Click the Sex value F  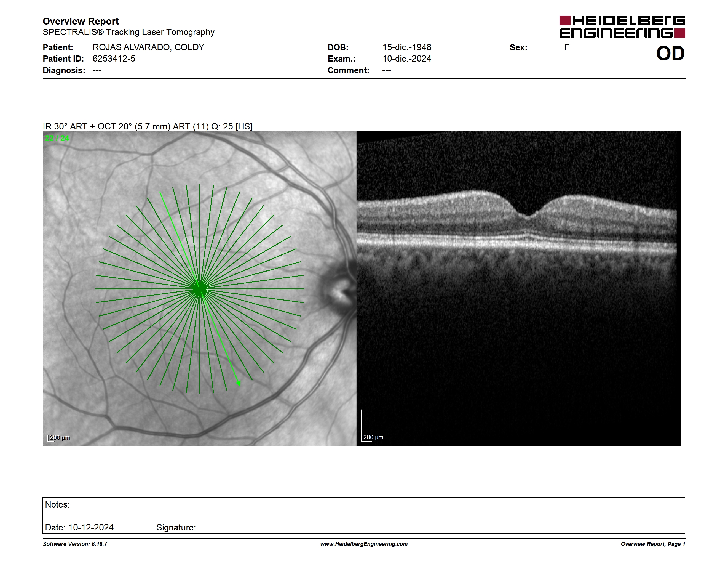567,47
